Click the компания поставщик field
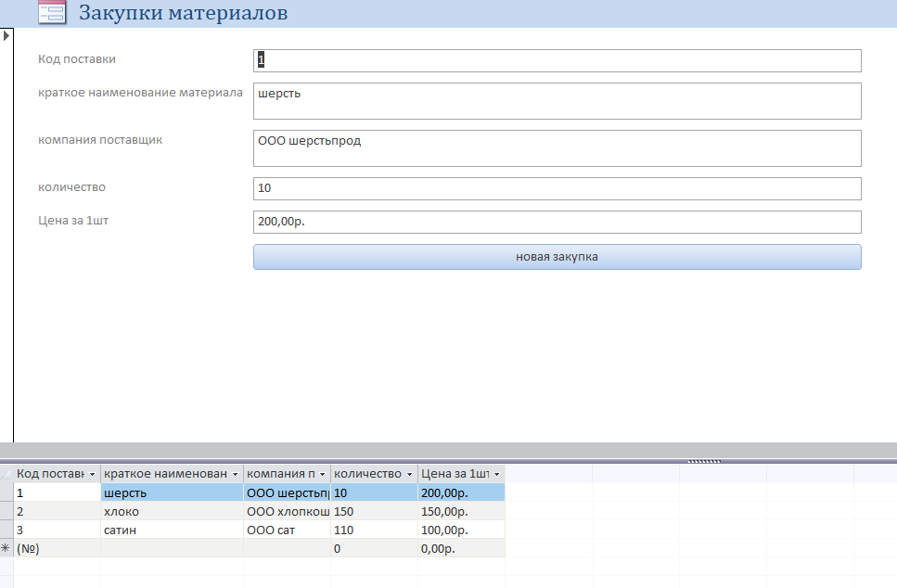Image resolution: width=897 pixels, height=588 pixels. pyautogui.click(x=557, y=148)
